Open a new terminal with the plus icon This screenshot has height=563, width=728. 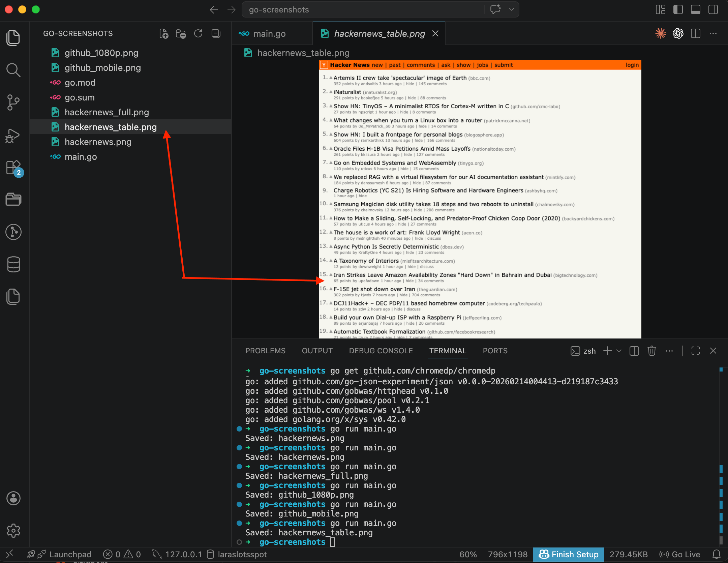(x=608, y=351)
